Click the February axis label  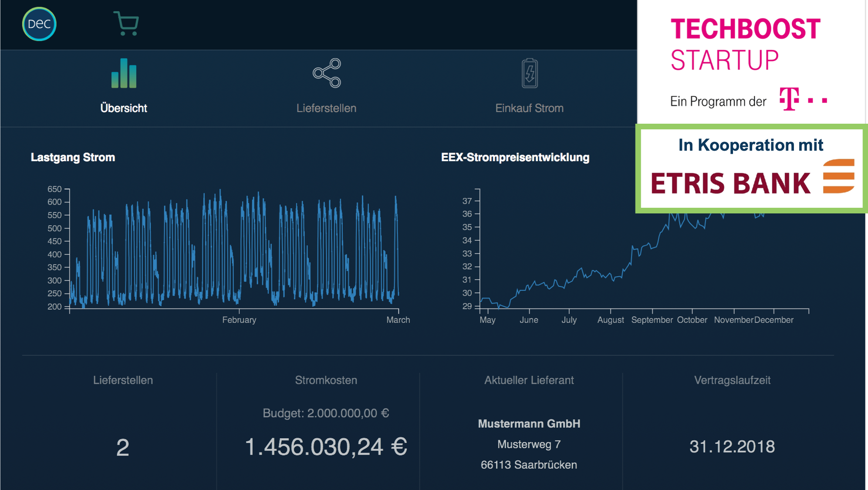click(x=239, y=320)
